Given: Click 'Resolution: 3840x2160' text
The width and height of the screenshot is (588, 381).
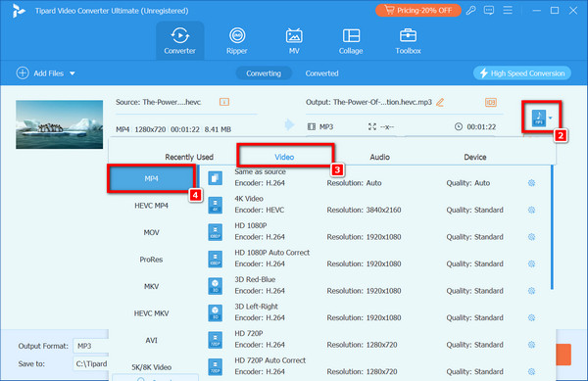Looking at the screenshot, I should coord(364,210).
